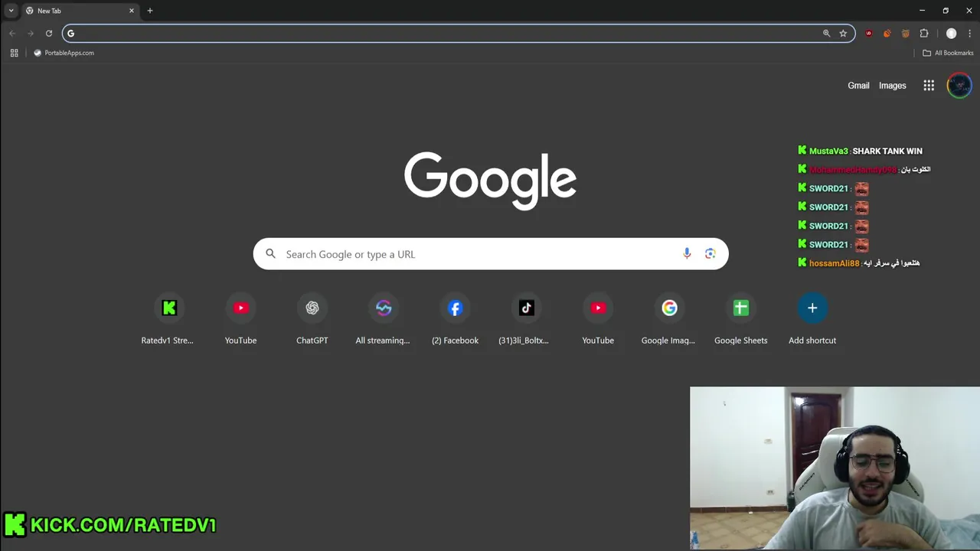Viewport: 980px width, 551px height.
Task: Open the tab search dropdown arrow
Action: pos(11,11)
